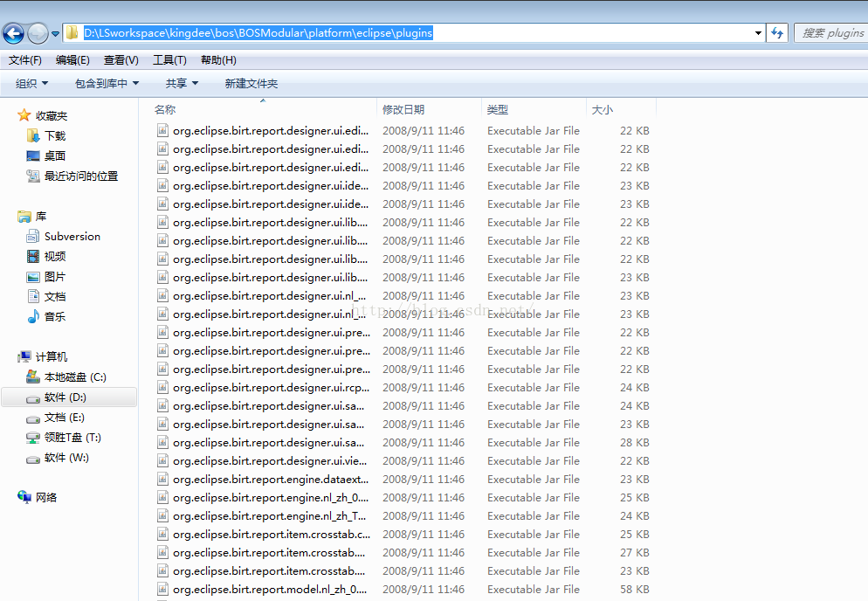
Task: Open the recent locations dropdown arrow
Action: (55, 34)
